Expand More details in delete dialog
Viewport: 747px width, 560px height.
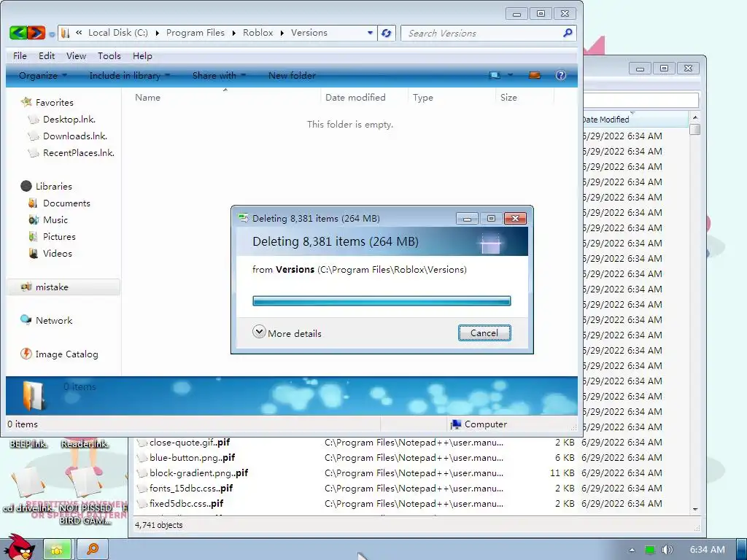click(x=287, y=332)
